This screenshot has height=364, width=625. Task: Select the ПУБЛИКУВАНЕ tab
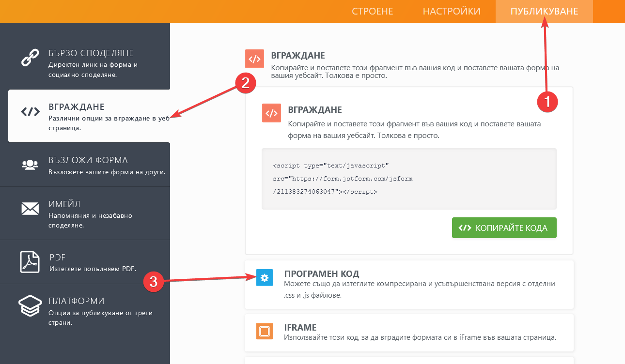point(544,11)
